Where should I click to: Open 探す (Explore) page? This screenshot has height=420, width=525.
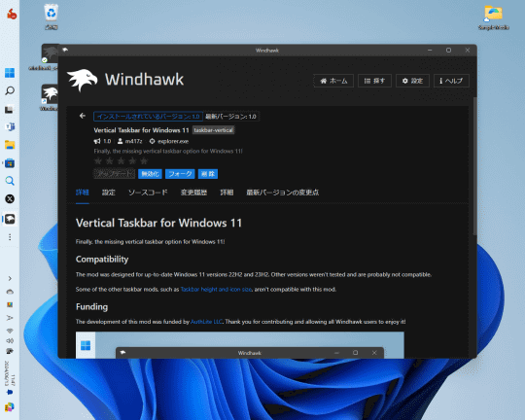[374, 81]
